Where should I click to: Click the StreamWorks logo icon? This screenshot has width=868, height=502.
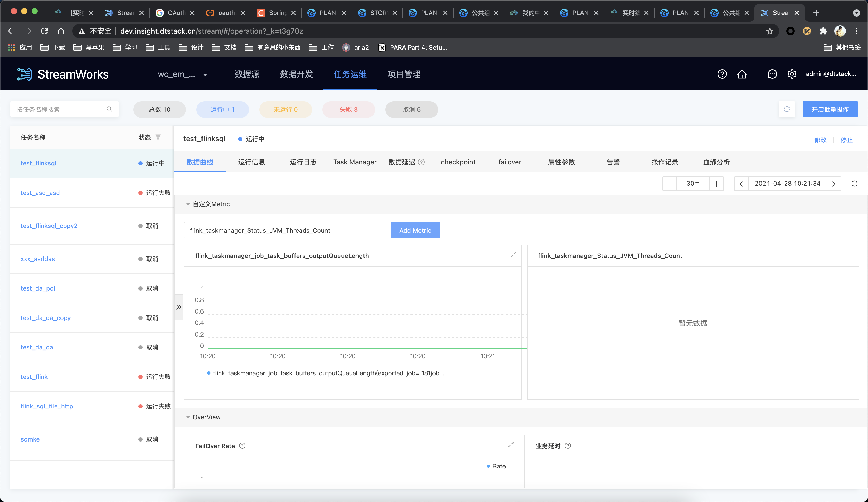pyautogui.click(x=25, y=74)
